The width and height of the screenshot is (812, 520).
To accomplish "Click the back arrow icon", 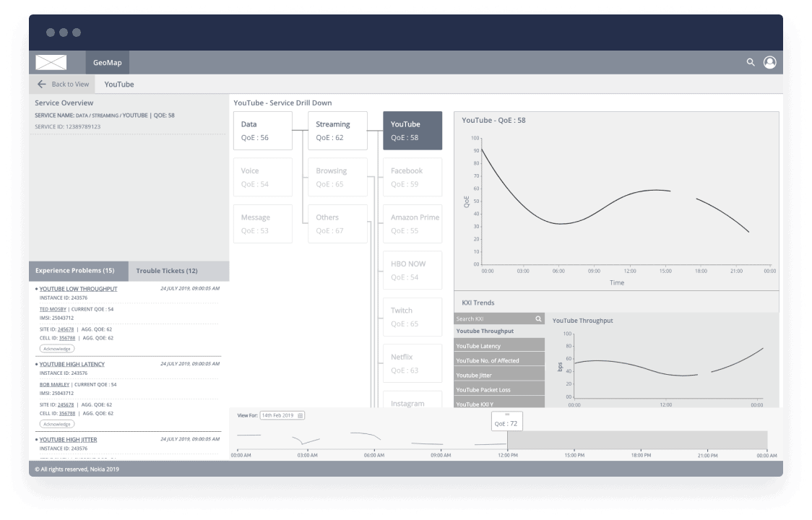I will (42, 84).
